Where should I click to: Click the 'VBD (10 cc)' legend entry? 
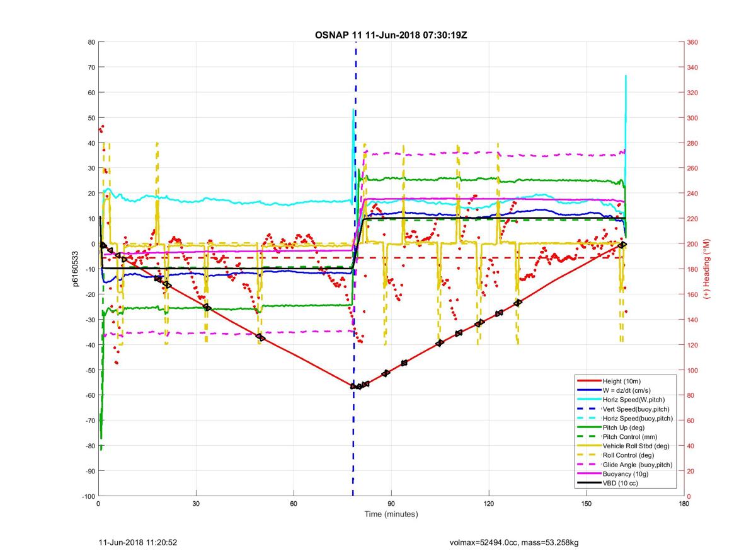pyautogui.click(x=626, y=483)
